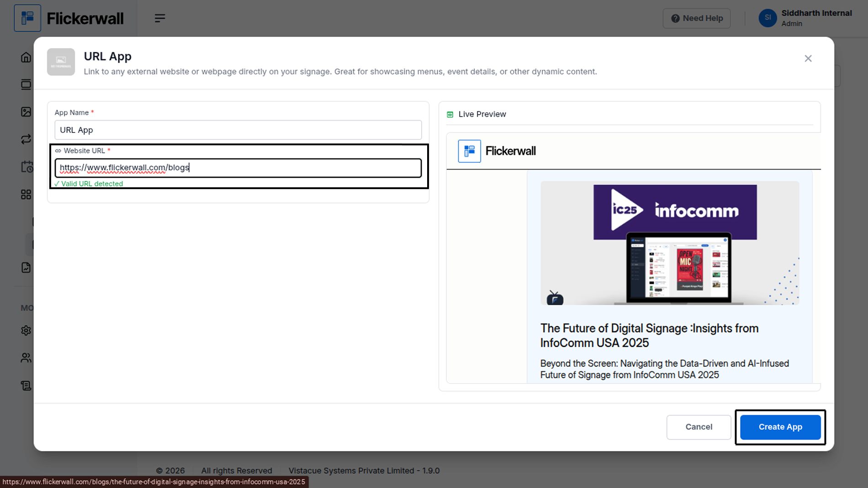Open The Future of Digital Signage headline

click(x=649, y=335)
